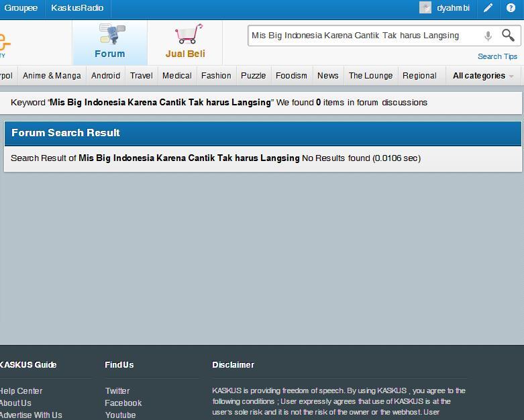524x420 pixels.
Task: Click the dyahmbi user avatar
Action: click(x=425, y=7)
